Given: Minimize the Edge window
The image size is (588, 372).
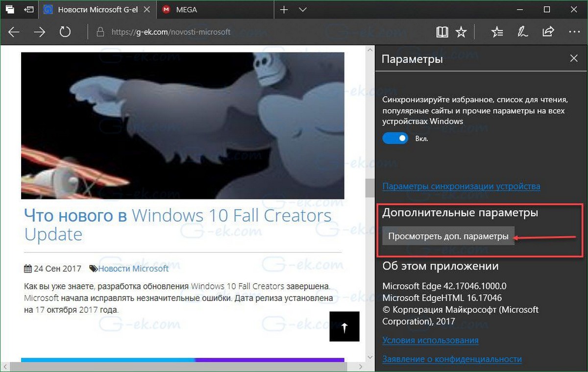Looking at the screenshot, I should [520, 9].
